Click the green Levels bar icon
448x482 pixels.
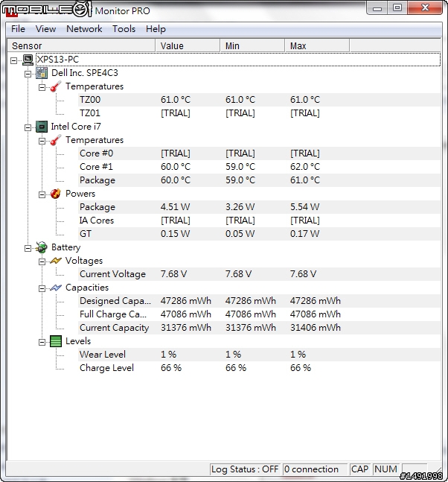(x=56, y=341)
